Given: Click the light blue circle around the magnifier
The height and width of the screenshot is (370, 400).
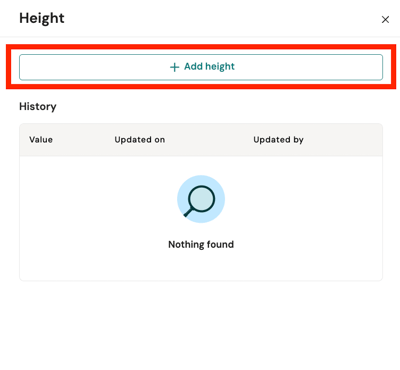Looking at the screenshot, I should click(201, 199).
